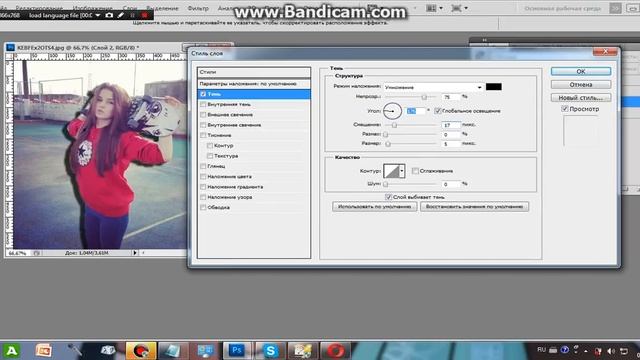Open the Bandicam load language file dropdown arrow

click(98, 15)
